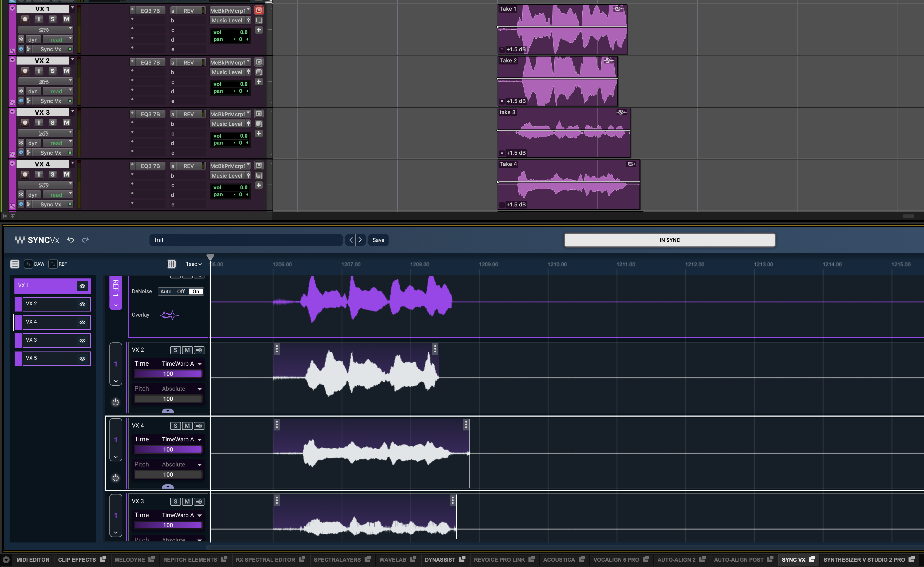Click the VX 3 speaker monitor icon
Screen dimensions: 924x567
[199, 502]
